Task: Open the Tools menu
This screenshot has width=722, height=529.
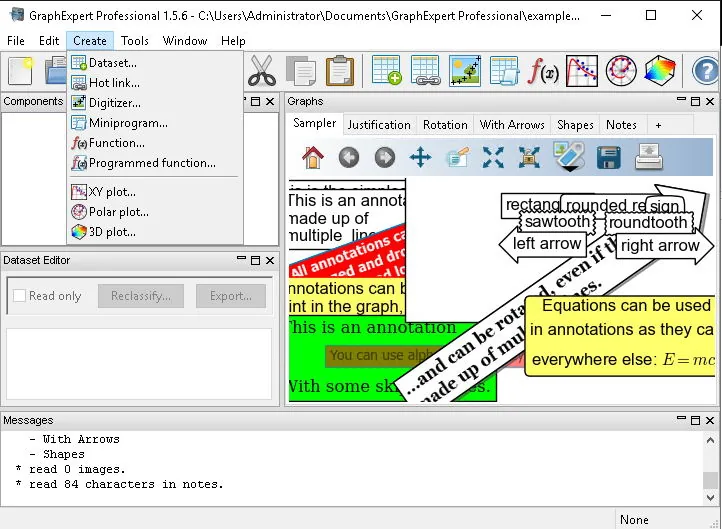Action: [134, 41]
